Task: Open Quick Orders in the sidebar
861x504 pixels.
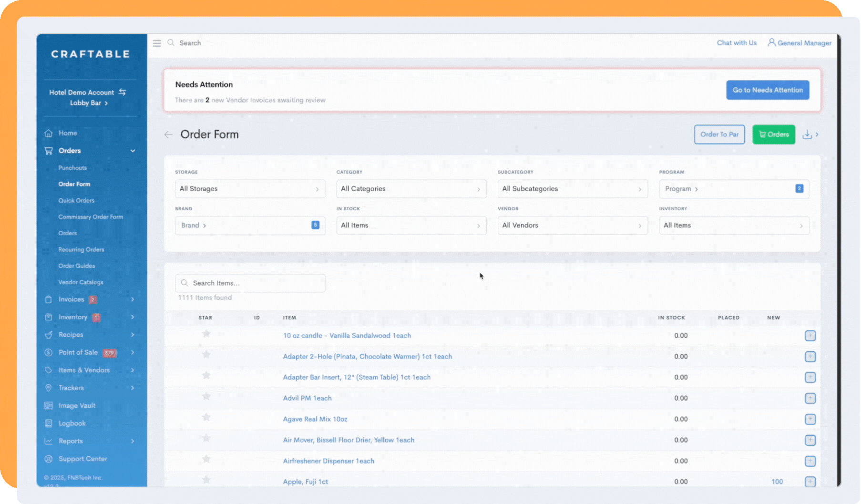Action: pyautogui.click(x=76, y=201)
